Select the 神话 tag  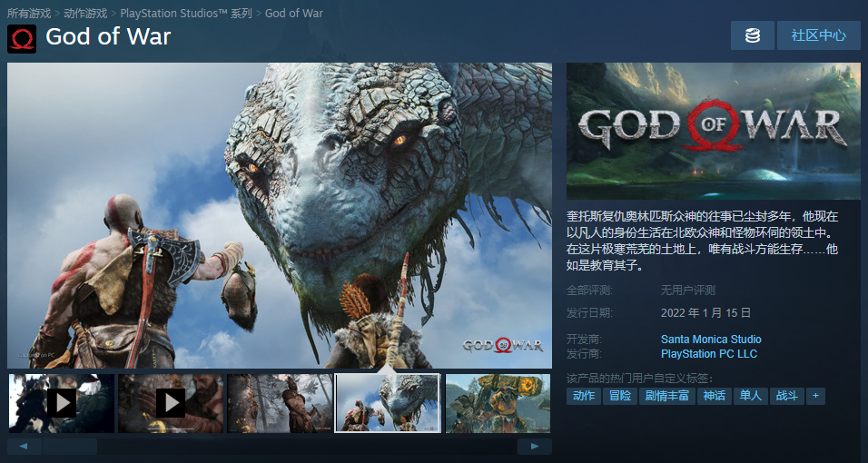tap(715, 396)
